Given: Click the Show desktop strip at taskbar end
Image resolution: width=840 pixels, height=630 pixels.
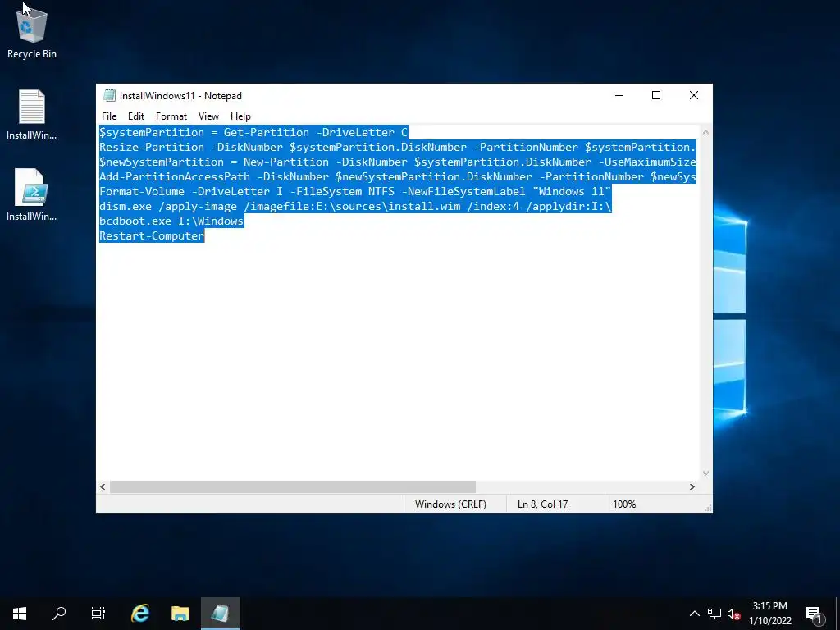Looking at the screenshot, I should click(x=838, y=614).
